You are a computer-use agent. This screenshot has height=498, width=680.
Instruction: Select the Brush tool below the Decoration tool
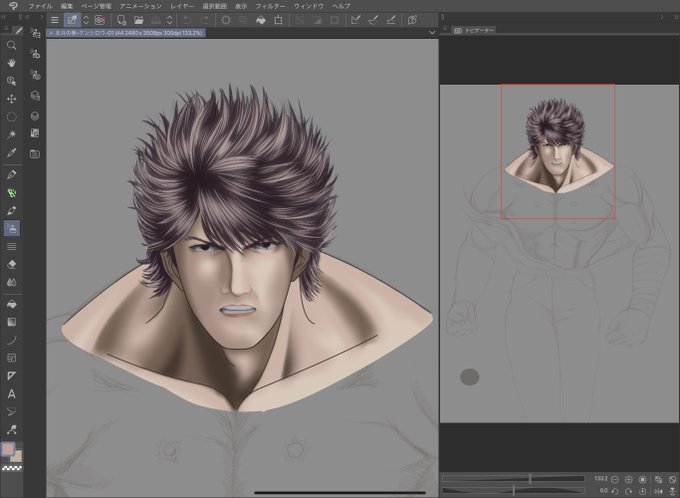point(12,210)
